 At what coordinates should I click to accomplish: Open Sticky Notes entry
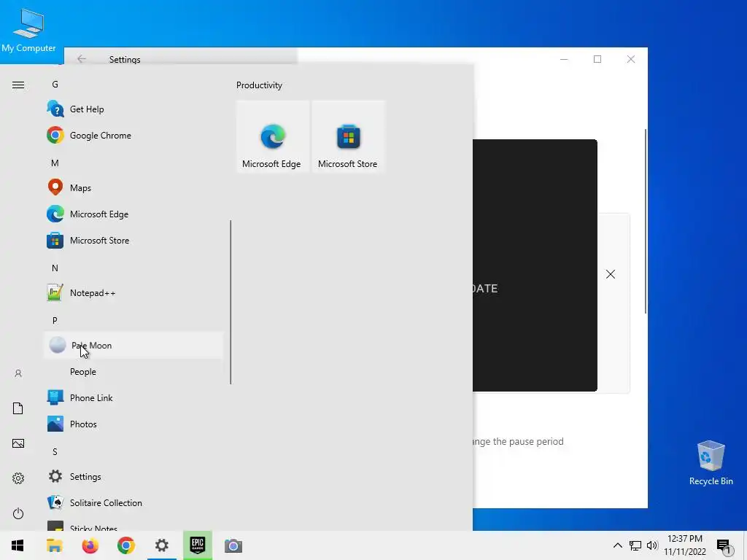tap(133, 524)
